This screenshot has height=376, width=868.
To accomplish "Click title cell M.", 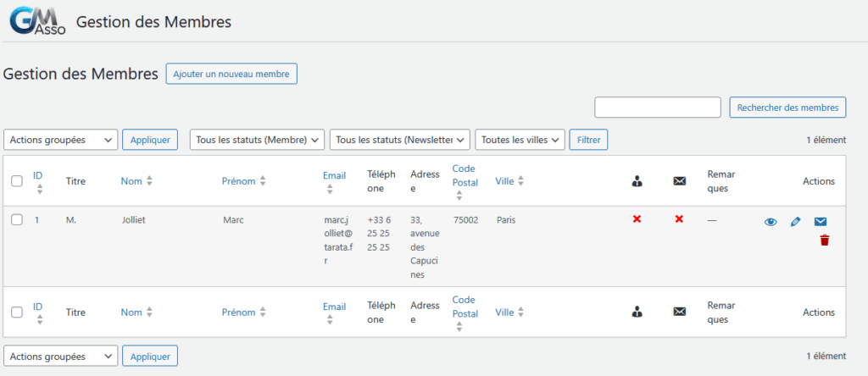I will pyautogui.click(x=71, y=219).
